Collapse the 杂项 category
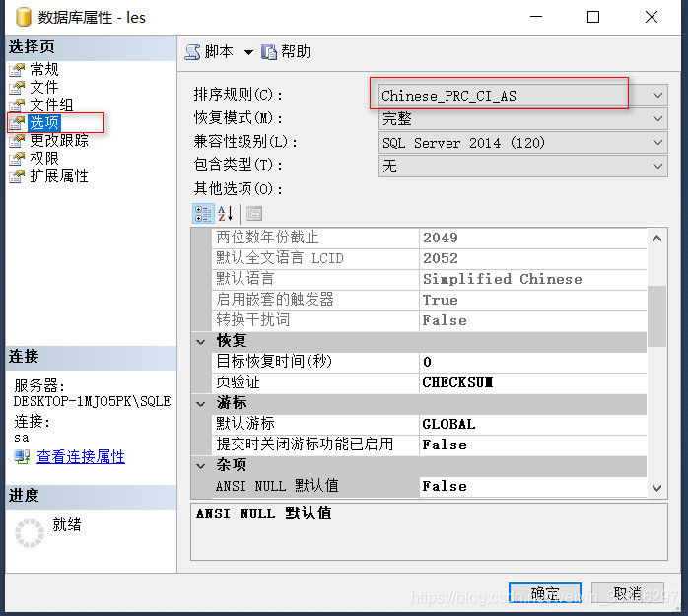 tap(201, 466)
